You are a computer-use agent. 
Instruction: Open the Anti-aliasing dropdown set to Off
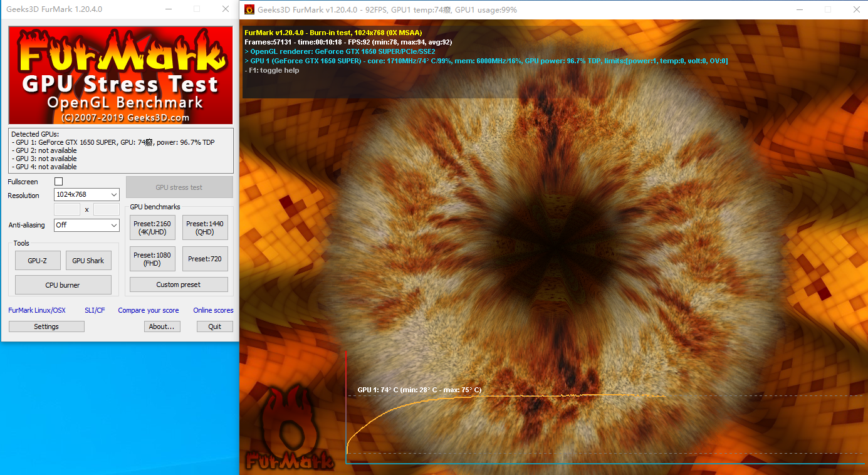coord(86,225)
